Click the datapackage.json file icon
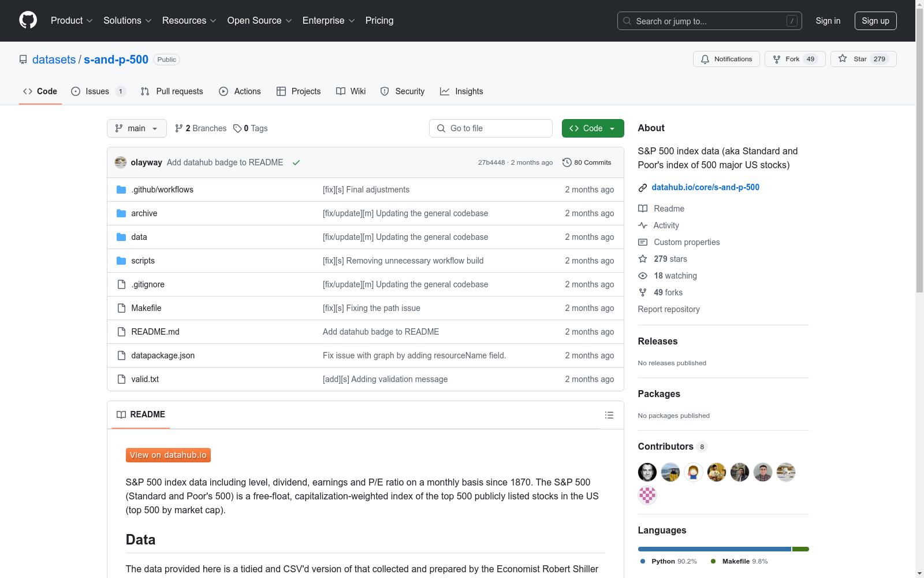Image resolution: width=924 pixels, height=578 pixels. click(121, 355)
